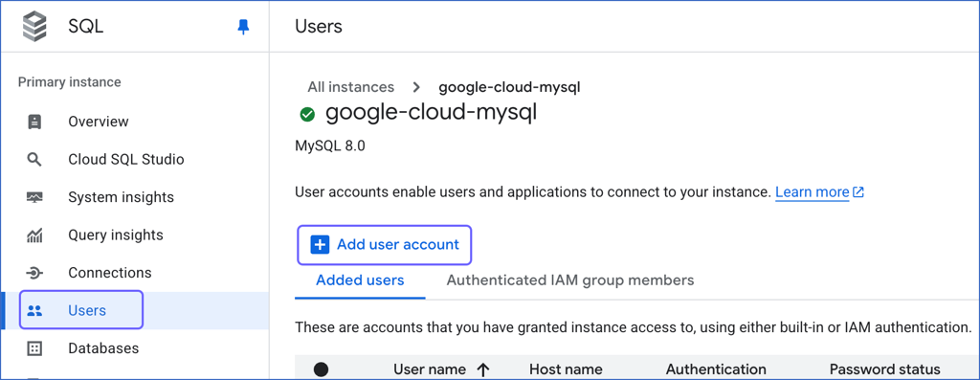Click the Connections sidebar icon
980x380 pixels.
tap(35, 273)
